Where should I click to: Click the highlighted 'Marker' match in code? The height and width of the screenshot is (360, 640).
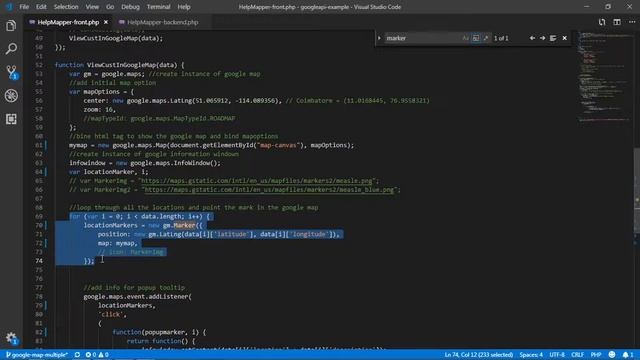[184, 225]
